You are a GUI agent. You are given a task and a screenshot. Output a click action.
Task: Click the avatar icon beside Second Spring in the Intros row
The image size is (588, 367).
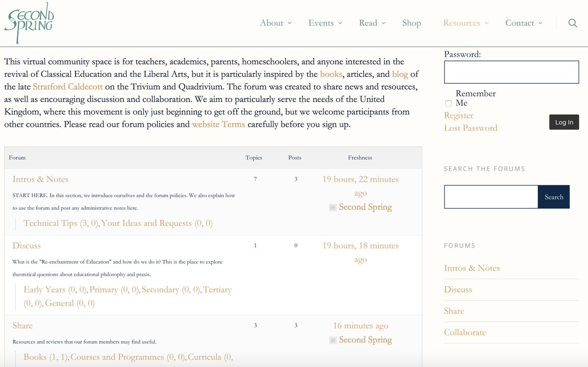(333, 207)
